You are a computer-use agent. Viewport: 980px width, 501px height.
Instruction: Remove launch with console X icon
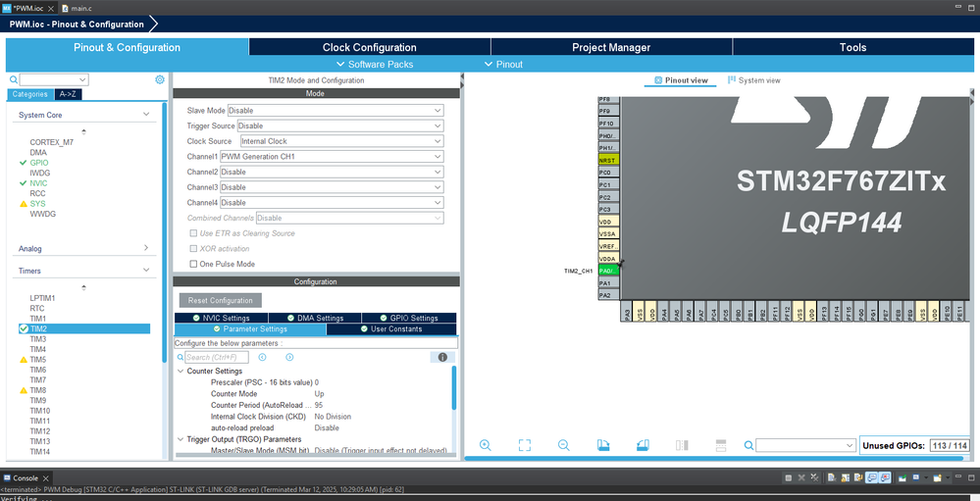tap(801, 477)
